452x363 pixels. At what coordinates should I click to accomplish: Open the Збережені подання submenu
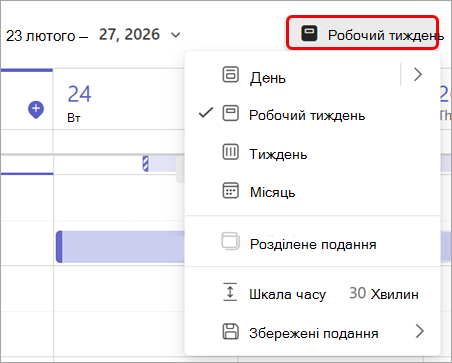313,332
